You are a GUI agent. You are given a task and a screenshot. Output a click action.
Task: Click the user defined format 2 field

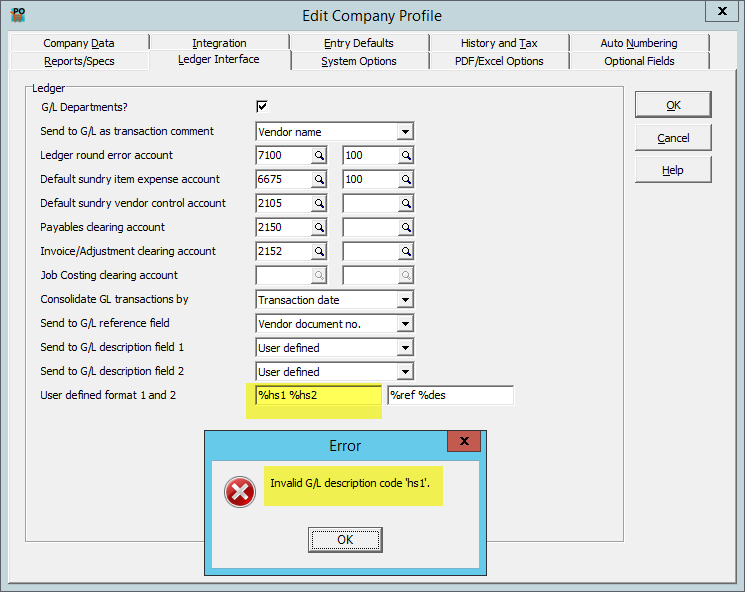point(450,395)
